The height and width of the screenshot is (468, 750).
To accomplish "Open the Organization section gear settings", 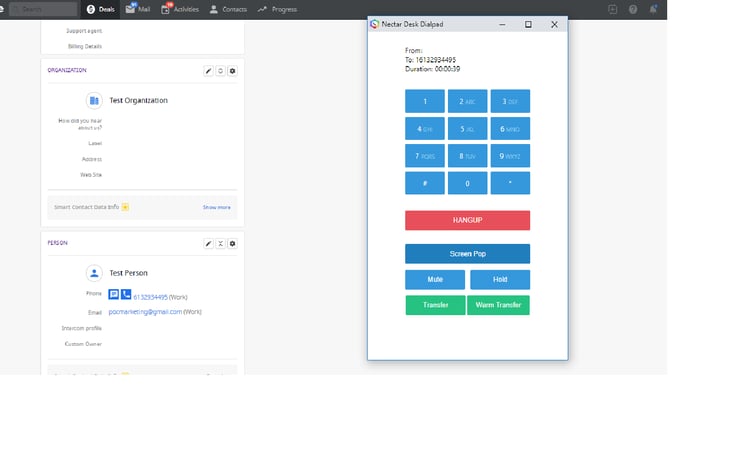I will (x=232, y=71).
